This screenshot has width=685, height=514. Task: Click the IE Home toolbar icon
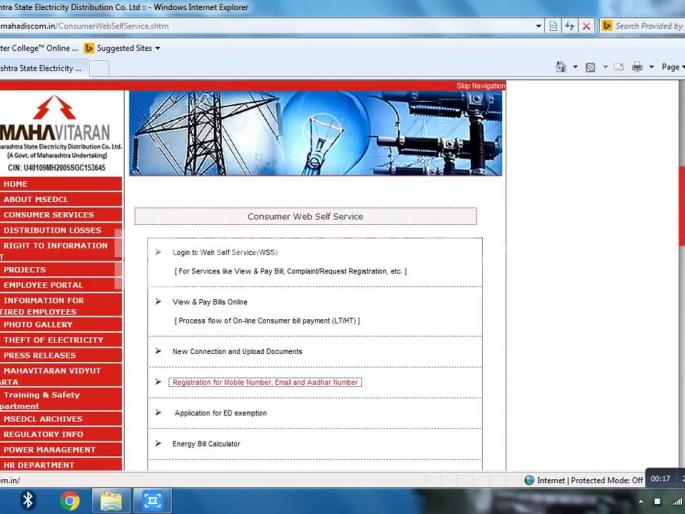tap(561, 67)
